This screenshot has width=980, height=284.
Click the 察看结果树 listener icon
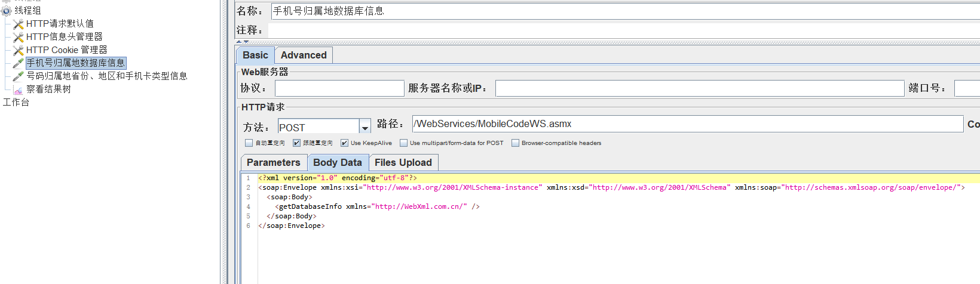19,89
